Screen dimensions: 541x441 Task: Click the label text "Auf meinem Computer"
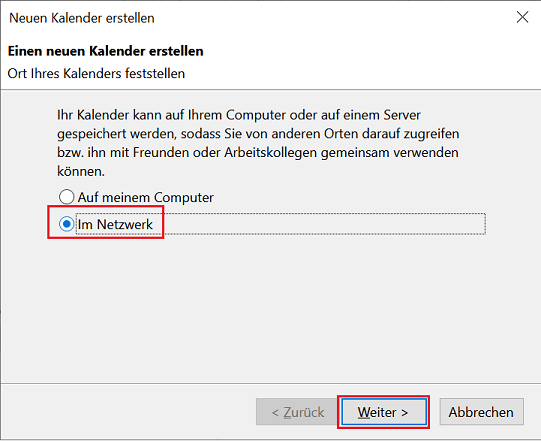146,197
